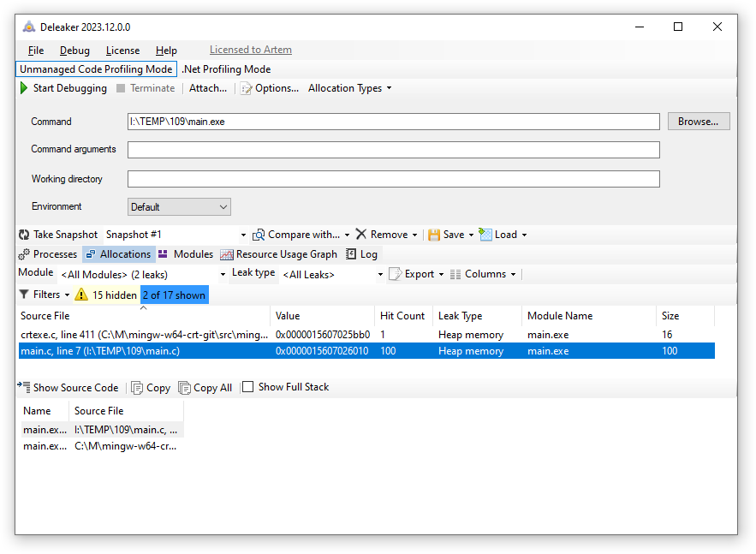Click the Command arguments input field
This screenshot has width=756, height=554.
394,149
